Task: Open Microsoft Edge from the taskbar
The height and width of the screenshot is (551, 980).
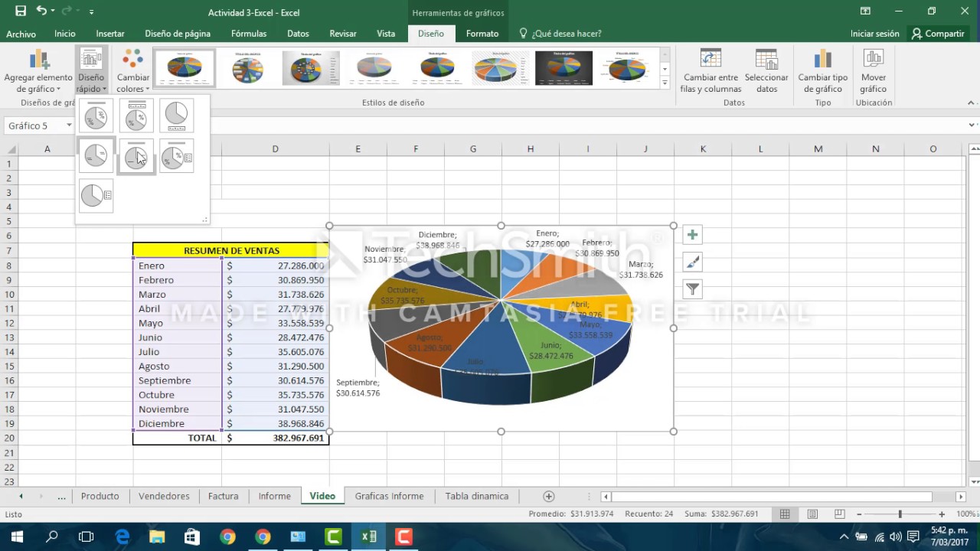Action: [x=122, y=536]
